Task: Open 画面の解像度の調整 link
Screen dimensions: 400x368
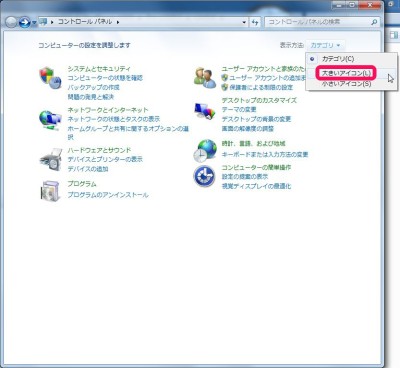Action: point(248,128)
